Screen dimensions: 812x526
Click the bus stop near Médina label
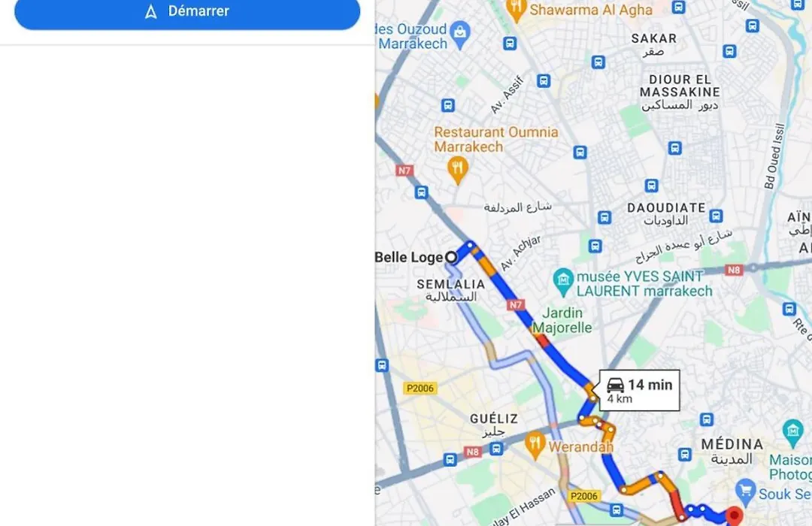(x=685, y=455)
